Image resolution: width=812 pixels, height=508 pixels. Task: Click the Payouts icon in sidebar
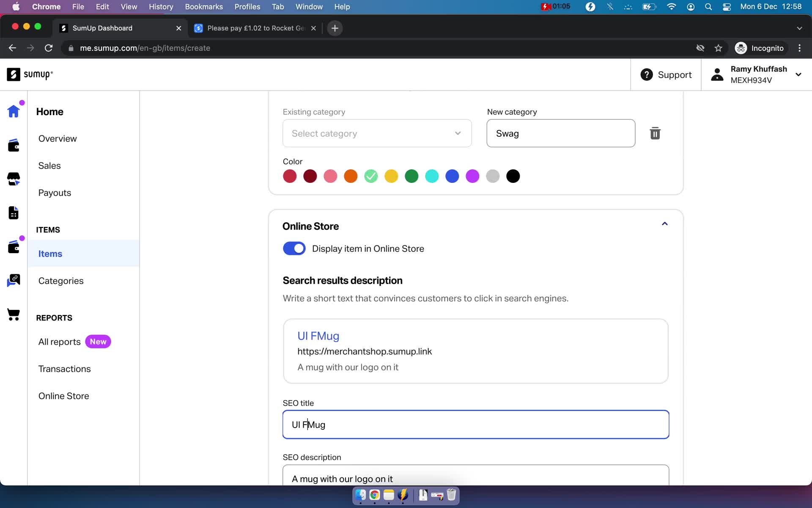click(55, 193)
